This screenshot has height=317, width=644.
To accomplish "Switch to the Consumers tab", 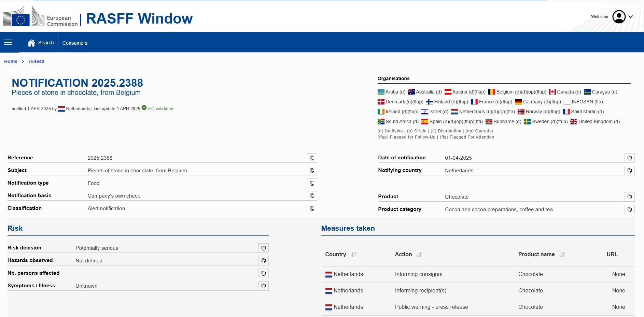I will (75, 43).
